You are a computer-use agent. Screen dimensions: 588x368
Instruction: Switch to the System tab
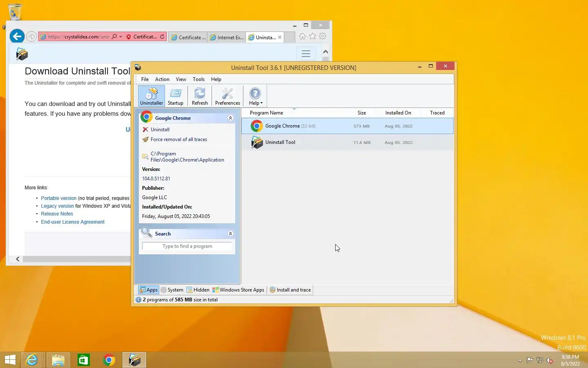click(x=172, y=290)
